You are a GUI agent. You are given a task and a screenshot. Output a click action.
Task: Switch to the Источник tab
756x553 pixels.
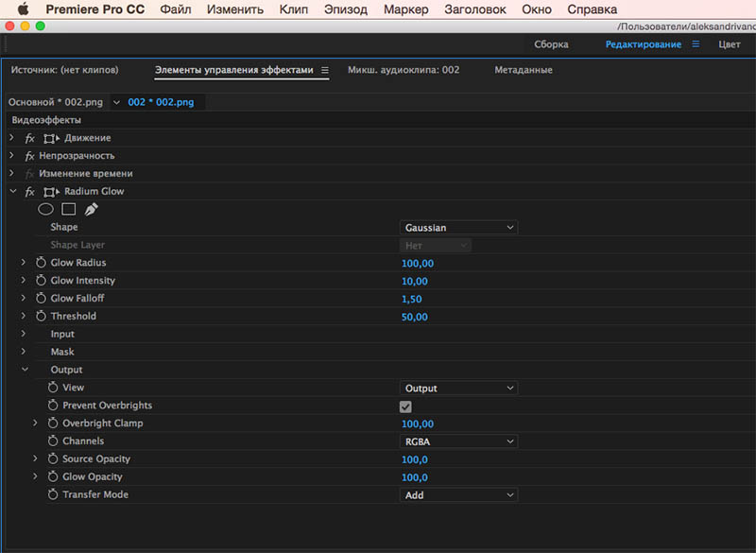point(64,70)
